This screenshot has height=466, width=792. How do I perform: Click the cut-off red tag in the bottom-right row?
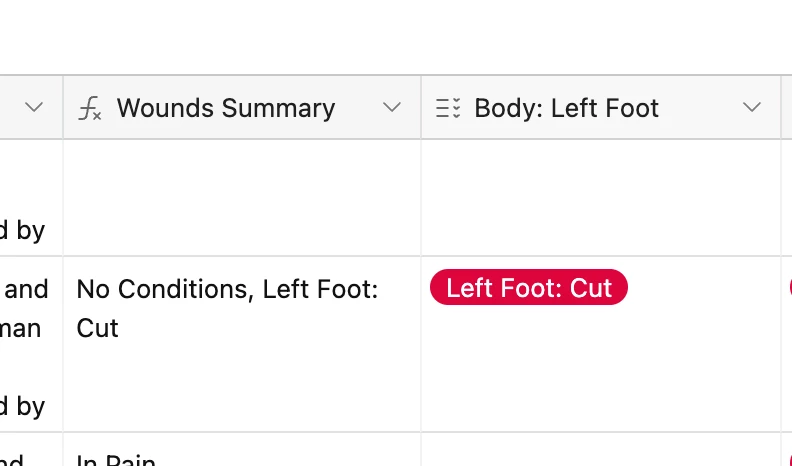pos(789,460)
